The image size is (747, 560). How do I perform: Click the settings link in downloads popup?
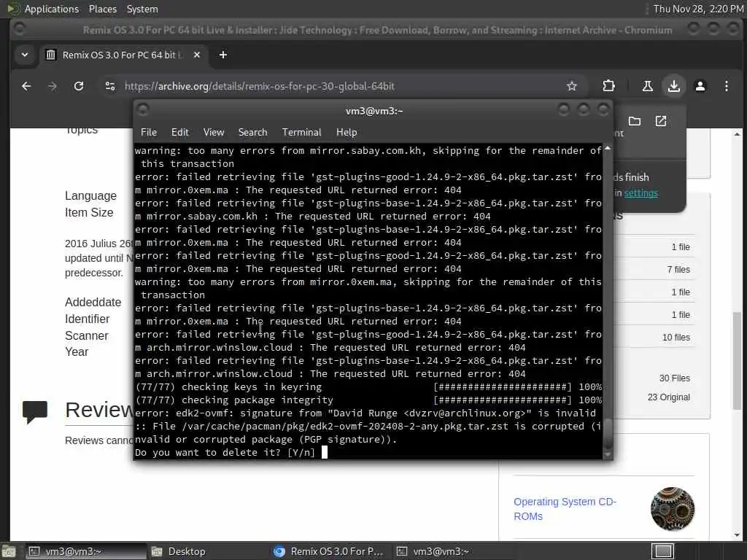[x=640, y=192]
